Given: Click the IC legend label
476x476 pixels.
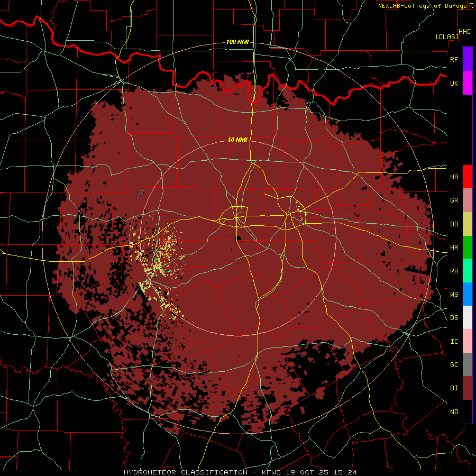Looking at the screenshot, I should pyautogui.click(x=454, y=342).
